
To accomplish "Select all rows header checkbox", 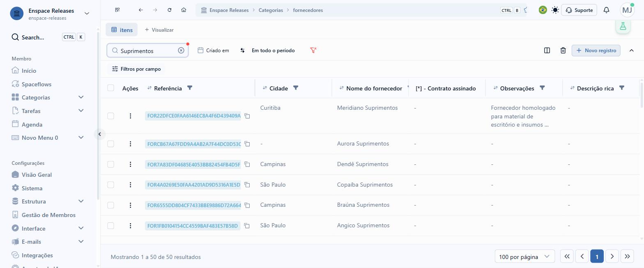I will point(110,88).
